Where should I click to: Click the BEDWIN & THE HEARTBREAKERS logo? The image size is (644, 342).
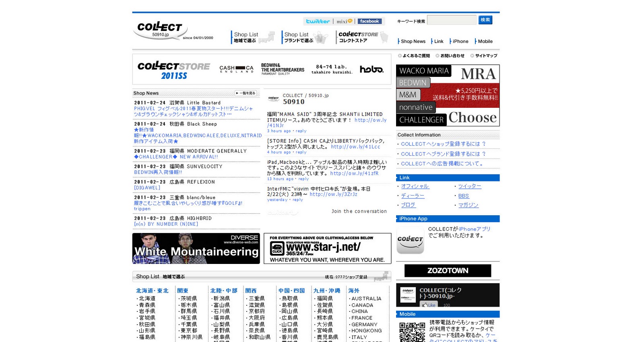click(x=283, y=69)
